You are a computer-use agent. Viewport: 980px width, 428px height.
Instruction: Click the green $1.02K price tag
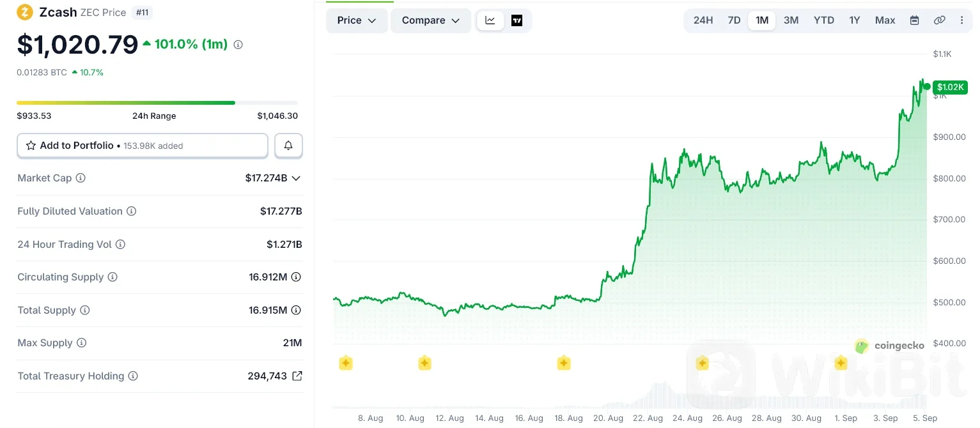tap(950, 87)
